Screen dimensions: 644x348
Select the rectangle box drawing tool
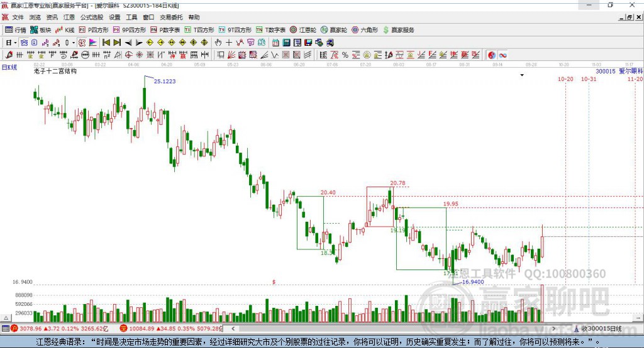221,55
